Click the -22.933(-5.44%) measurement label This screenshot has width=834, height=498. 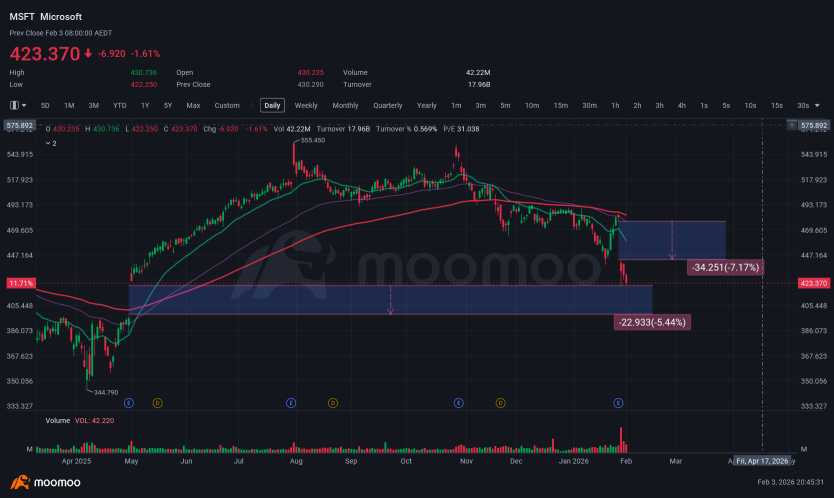[652, 322]
